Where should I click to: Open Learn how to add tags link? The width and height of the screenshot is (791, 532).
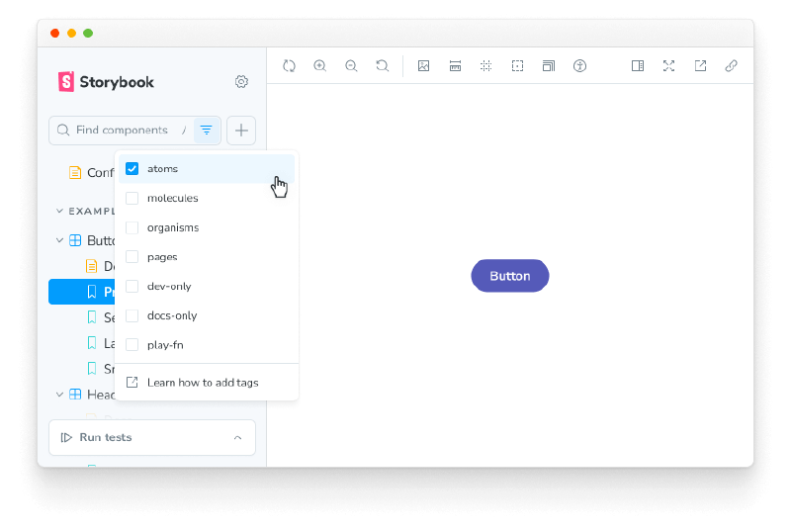pyautogui.click(x=203, y=383)
